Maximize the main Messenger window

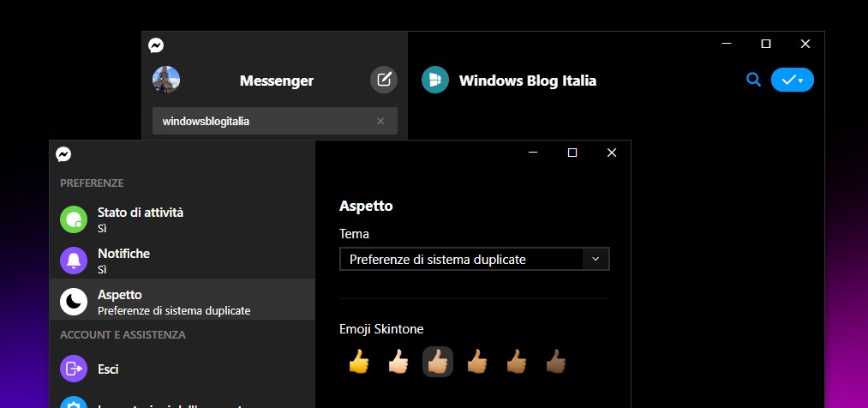coord(765,43)
